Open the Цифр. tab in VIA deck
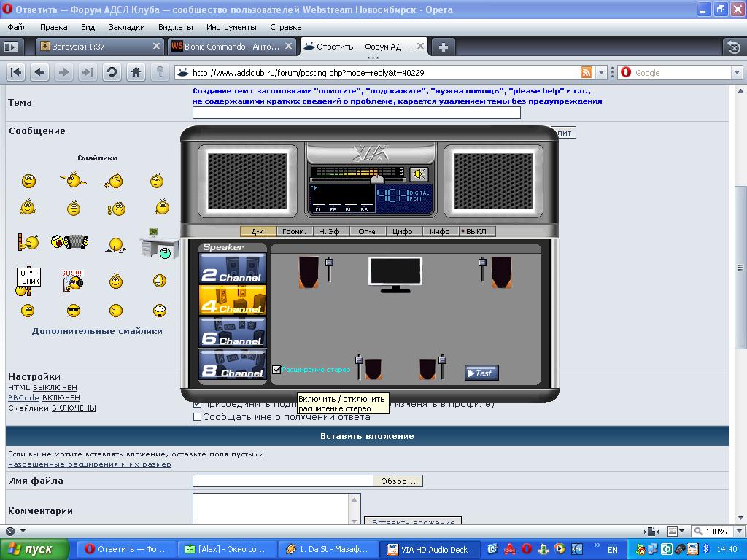 (x=403, y=231)
